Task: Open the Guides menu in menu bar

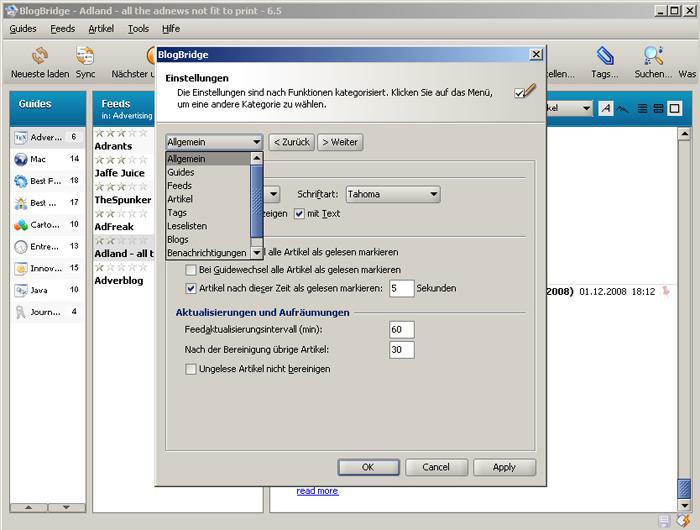Action: (x=23, y=29)
